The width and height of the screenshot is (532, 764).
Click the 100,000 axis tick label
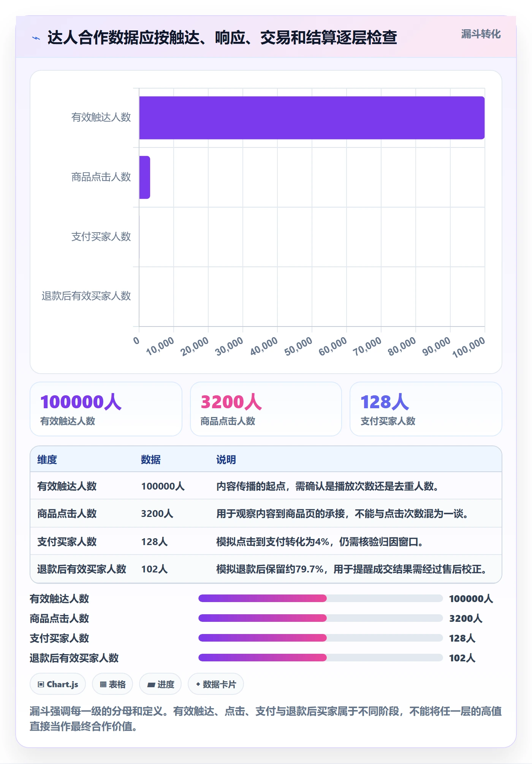tap(469, 347)
